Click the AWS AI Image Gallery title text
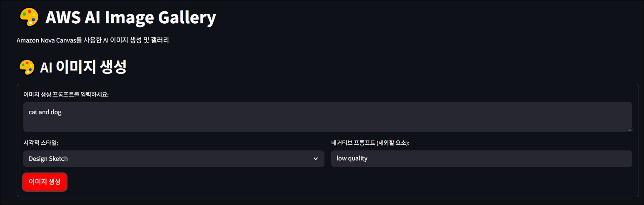 [130, 18]
